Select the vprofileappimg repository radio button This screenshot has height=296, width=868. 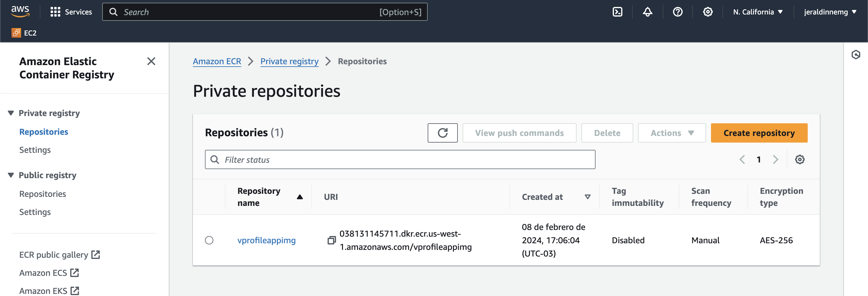pos(209,240)
